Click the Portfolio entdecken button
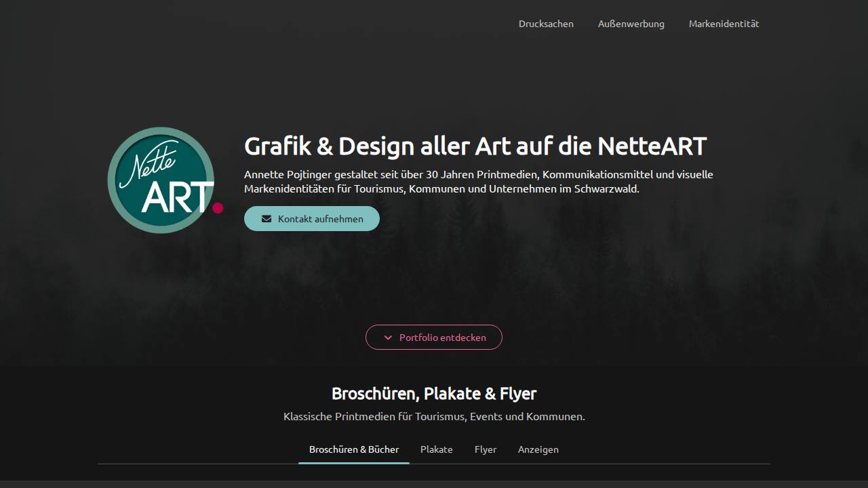Image resolution: width=868 pixels, height=488 pixels. point(434,337)
